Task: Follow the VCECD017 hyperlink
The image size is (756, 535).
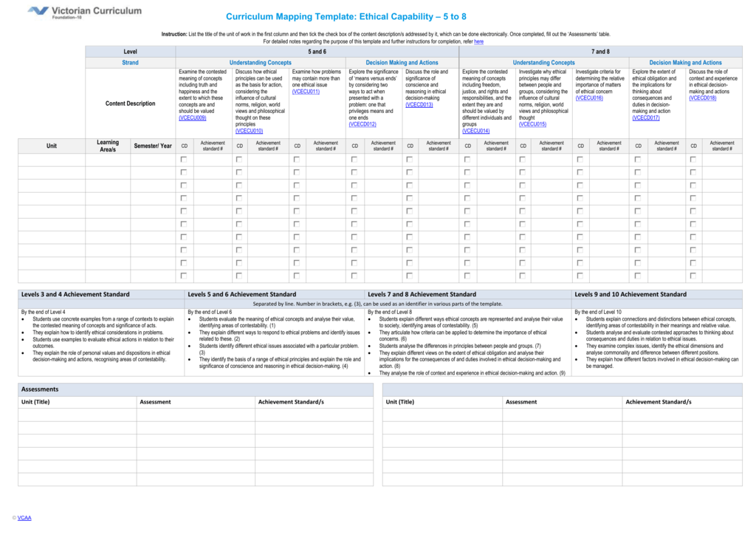Action: 645,117
